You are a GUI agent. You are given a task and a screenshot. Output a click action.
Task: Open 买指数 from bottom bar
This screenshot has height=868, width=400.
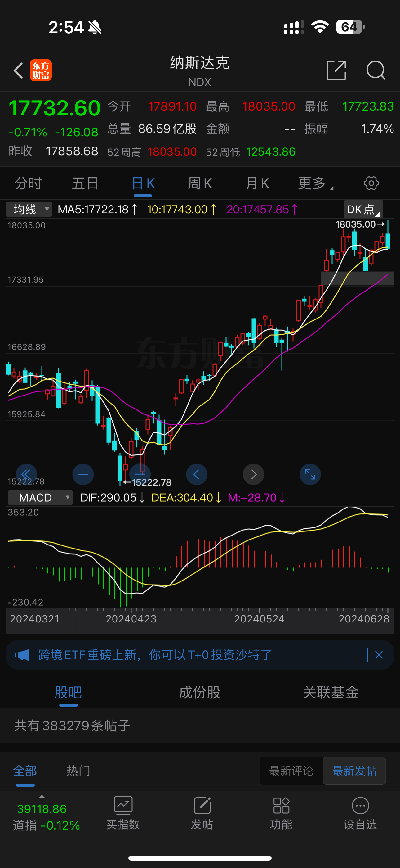(123, 813)
